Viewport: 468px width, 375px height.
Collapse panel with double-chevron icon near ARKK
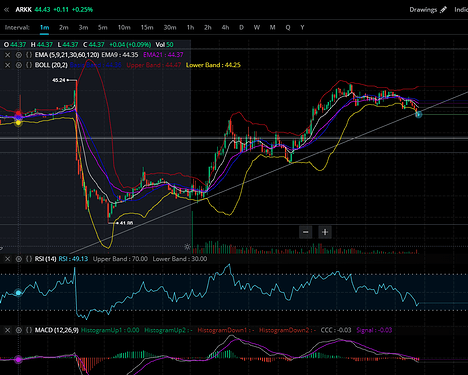coord(6,10)
